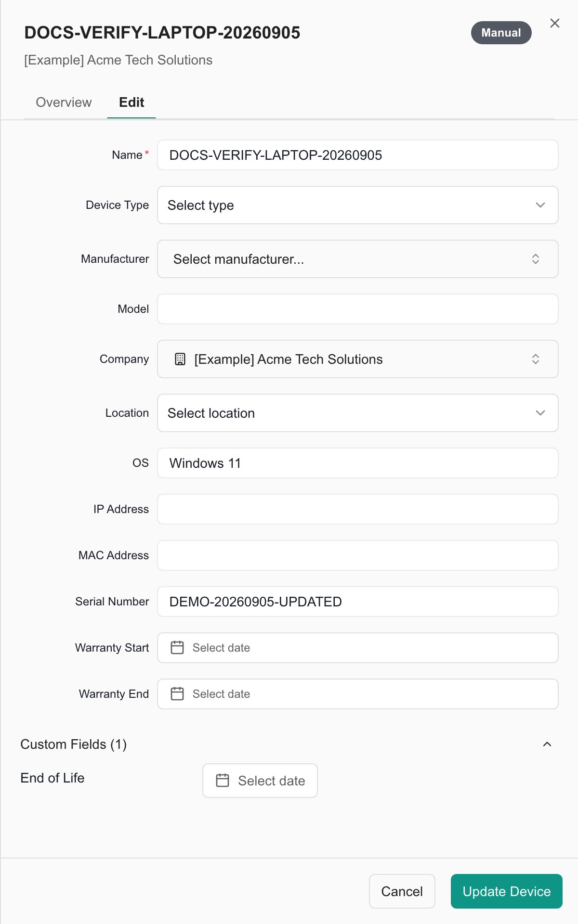Open the Device Type dropdown
This screenshot has width=578, height=924.
tap(358, 205)
